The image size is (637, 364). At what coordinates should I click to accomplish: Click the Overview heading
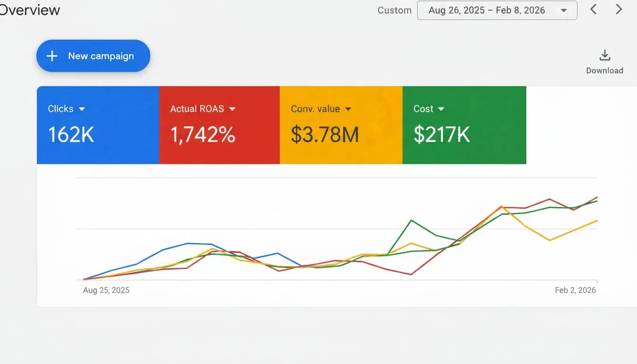[29, 10]
